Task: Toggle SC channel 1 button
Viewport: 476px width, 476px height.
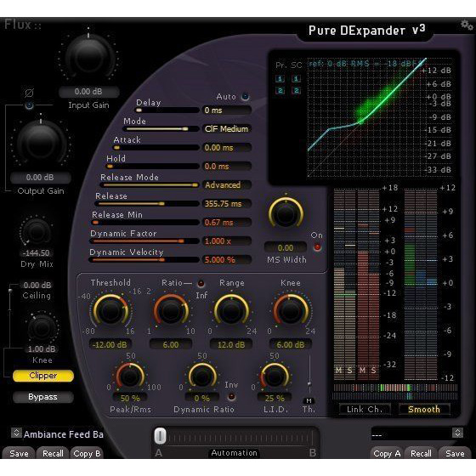Action: [296, 79]
